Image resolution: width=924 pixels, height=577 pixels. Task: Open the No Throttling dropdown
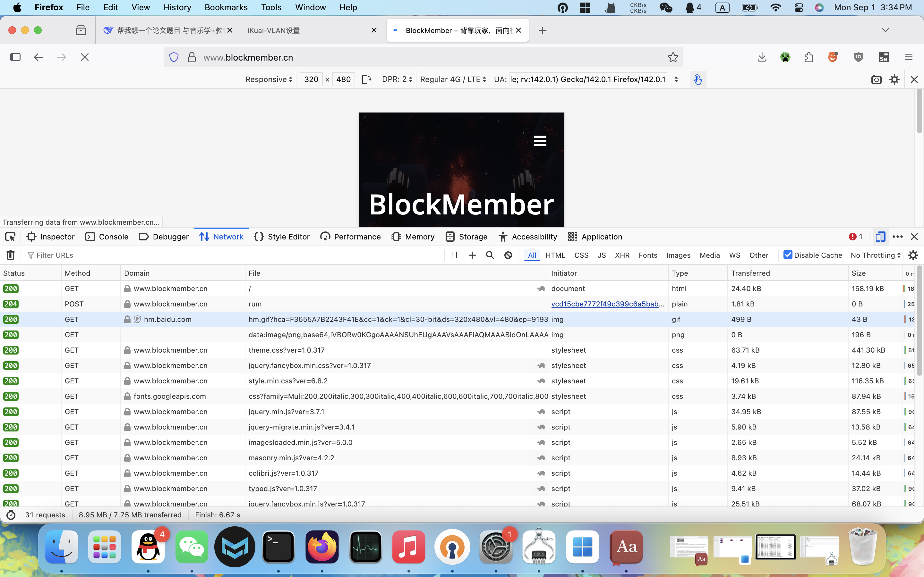pyautogui.click(x=875, y=255)
